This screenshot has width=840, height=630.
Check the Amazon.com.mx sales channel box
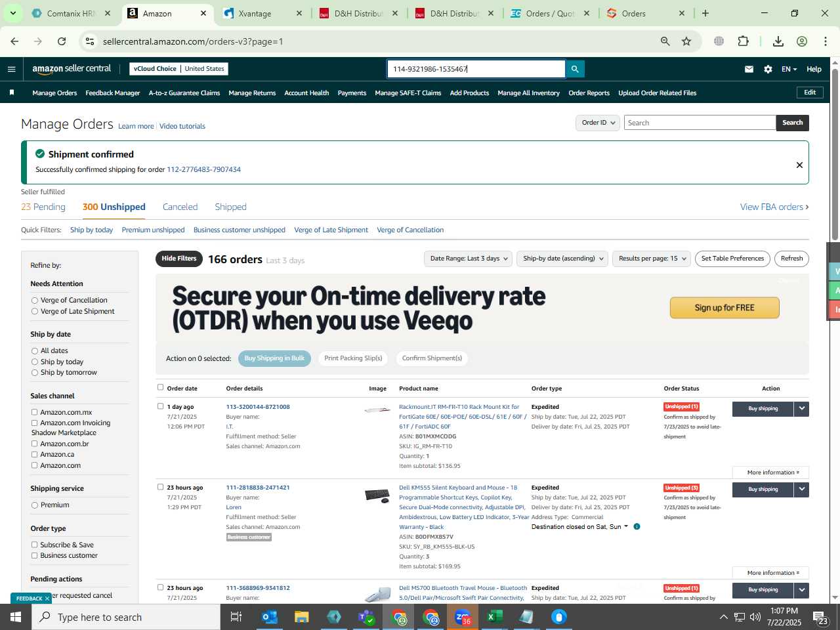tap(34, 412)
